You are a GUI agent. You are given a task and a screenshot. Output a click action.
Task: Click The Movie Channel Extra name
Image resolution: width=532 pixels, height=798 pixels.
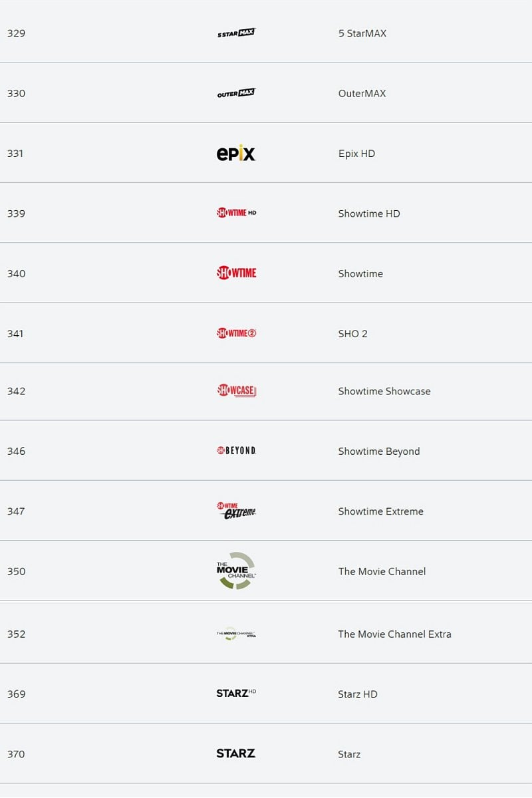point(394,634)
